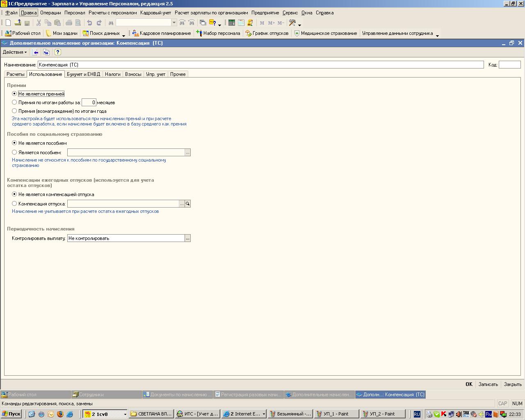Click the M+ memory add button
The width and height of the screenshot is (525, 420).
click(x=272, y=23)
